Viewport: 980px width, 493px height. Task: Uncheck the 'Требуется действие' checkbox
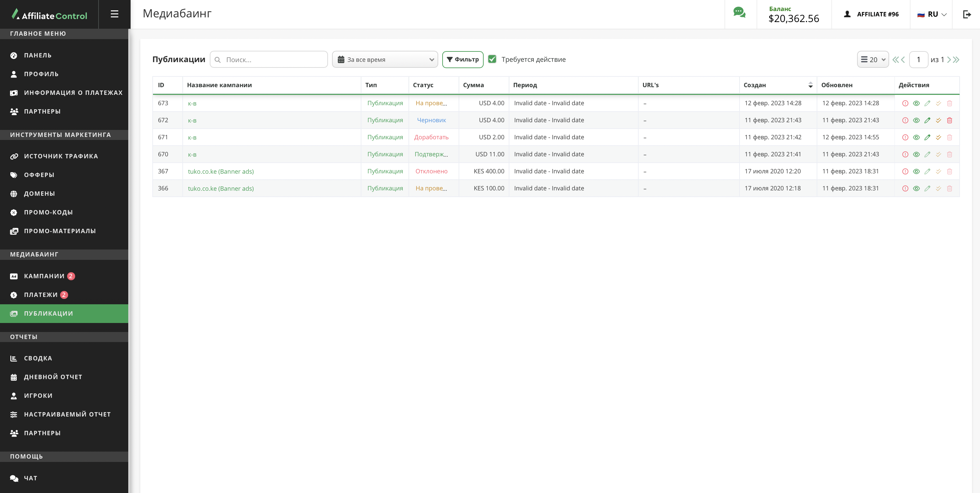(x=492, y=59)
